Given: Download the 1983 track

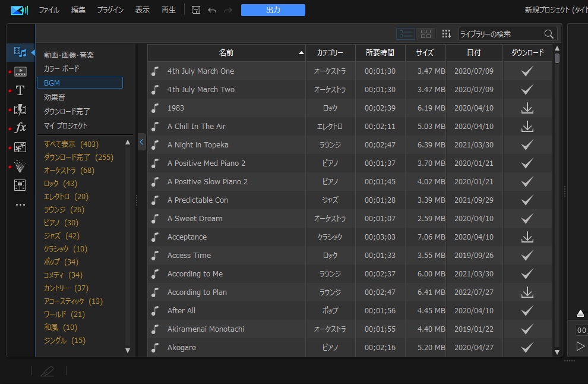Looking at the screenshot, I should coord(527,108).
